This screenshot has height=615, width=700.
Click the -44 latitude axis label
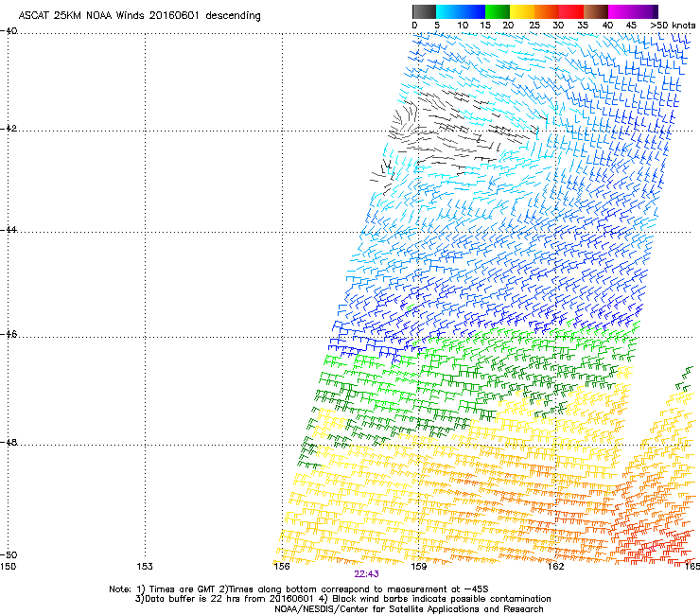point(9,230)
